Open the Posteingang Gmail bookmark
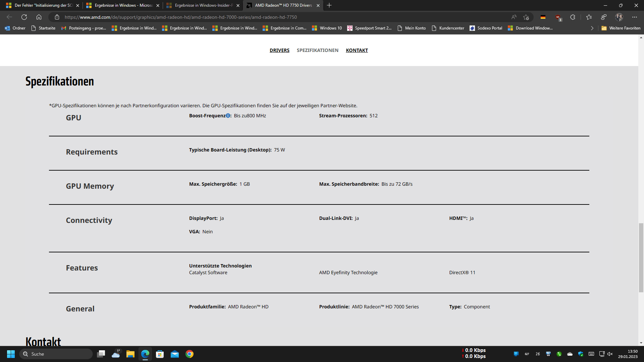This screenshot has height=362, width=644. (84, 28)
